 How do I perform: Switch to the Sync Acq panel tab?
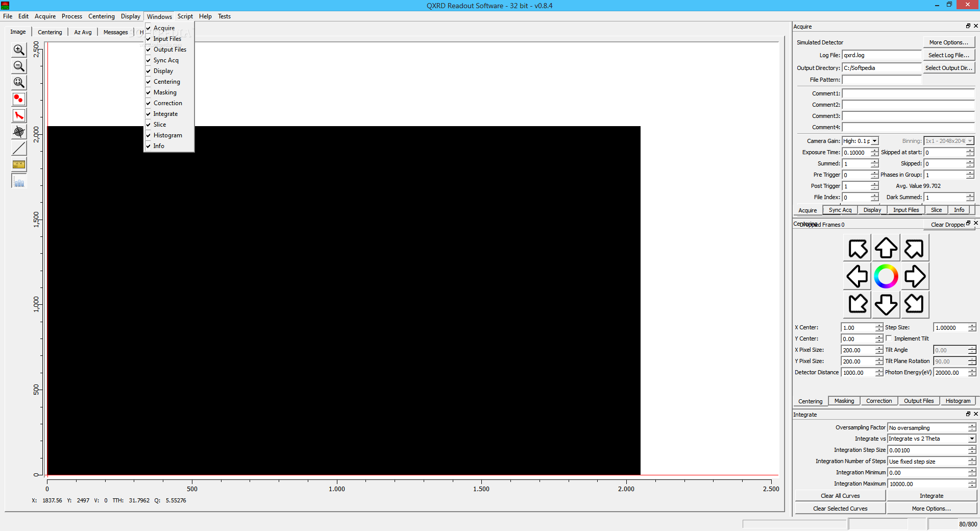(x=840, y=210)
